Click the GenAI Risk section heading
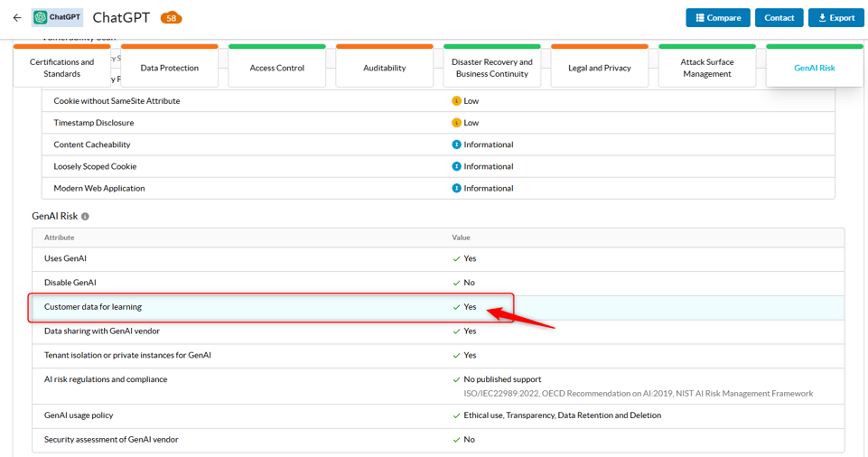The image size is (868, 457). click(55, 216)
